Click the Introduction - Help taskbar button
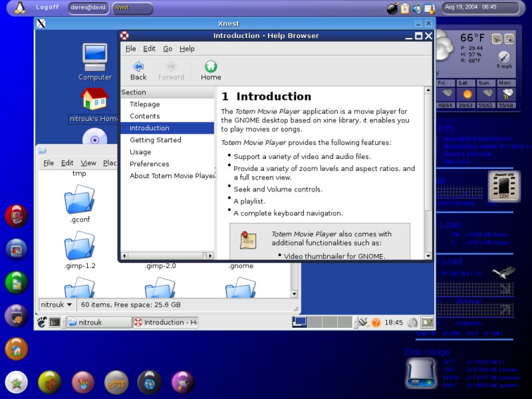This screenshot has height=399, width=532. click(166, 323)
